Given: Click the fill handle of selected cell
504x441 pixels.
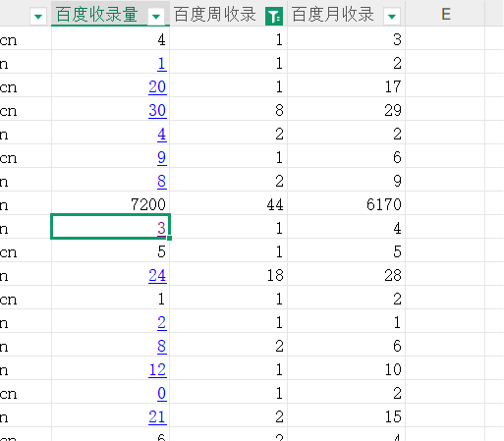Looking at the screenshot, I should click(169, 238).
